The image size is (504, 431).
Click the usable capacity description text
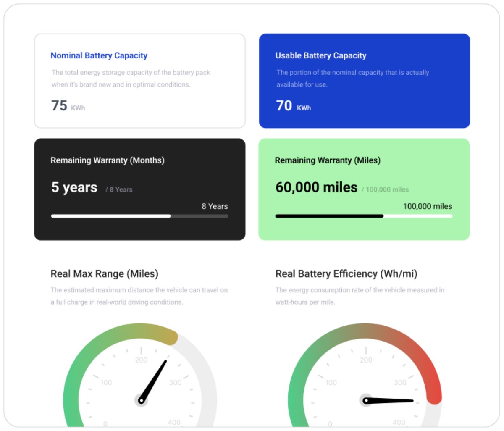[353, 79]
